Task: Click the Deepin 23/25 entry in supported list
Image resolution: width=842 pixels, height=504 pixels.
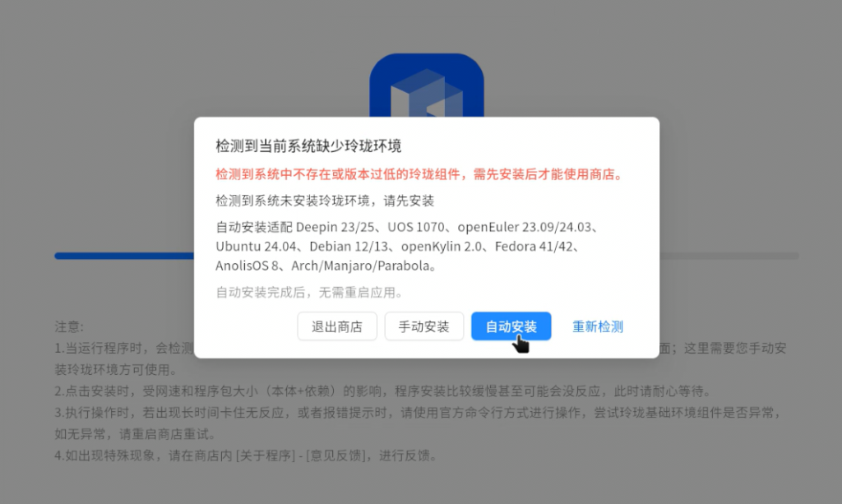Action: click(x=335, y=227)
